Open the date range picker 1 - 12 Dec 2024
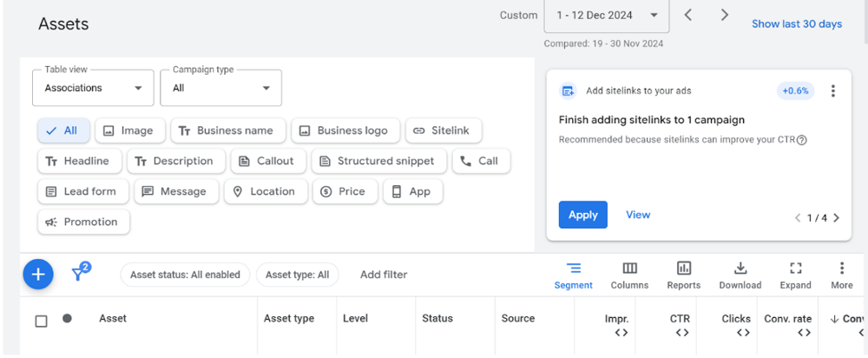868x358 pixels. [x=607, y=16]
